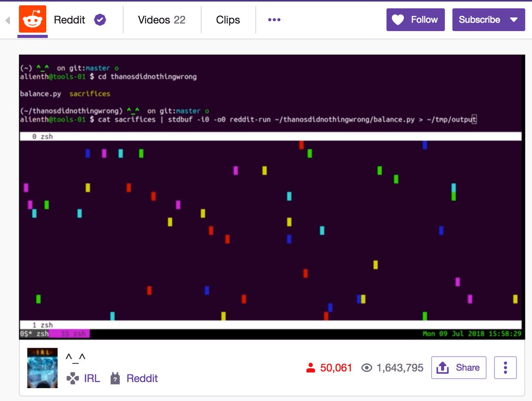Open the Reddit channel avatar logo
532x401 pixels.
pos(32,19)
